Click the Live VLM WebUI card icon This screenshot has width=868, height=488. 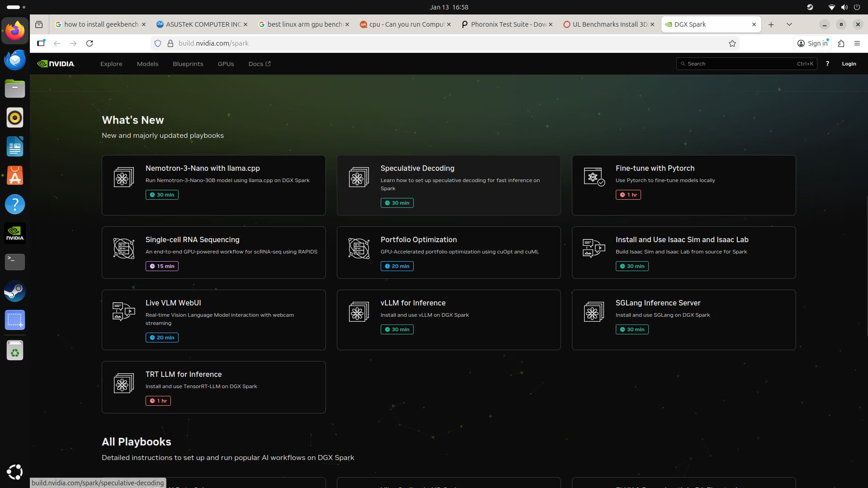pyautogui.click(x=123, y=311)
